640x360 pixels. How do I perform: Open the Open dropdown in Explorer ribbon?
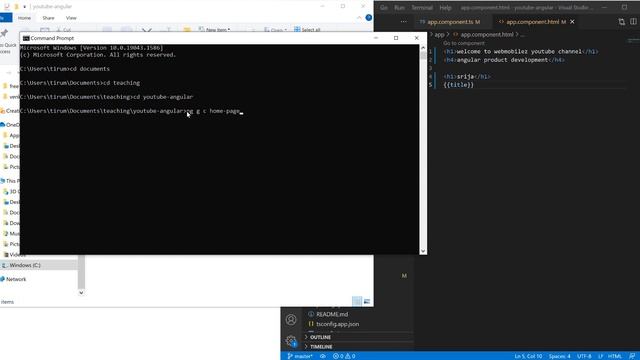(x=275, y=30)
